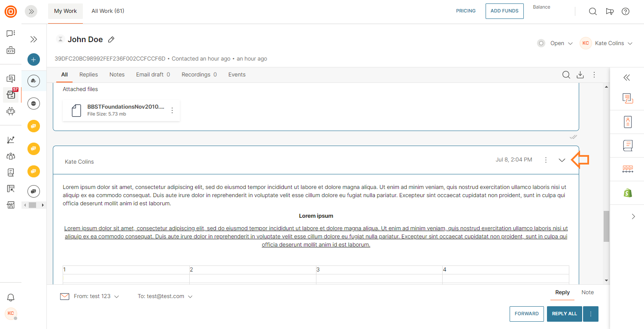Open the announcements megaphone icon

coord(610,12)
